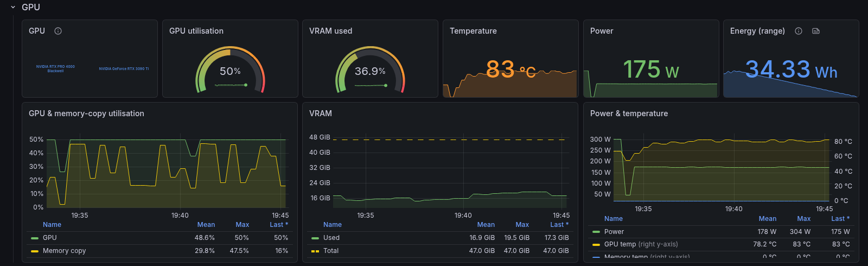Sort Power & temperature legend by Max
Image resolution: width=868 pixels, height=266 pixels.
[x=804, y=219]
